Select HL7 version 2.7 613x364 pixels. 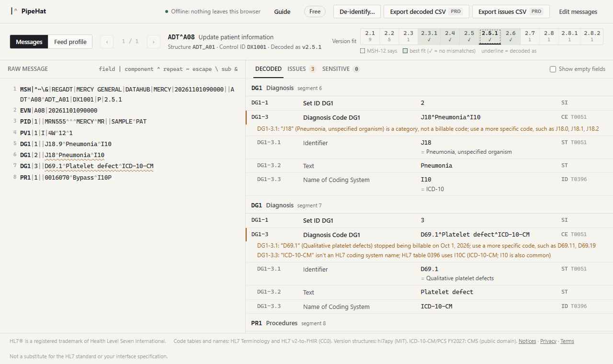point(530,36)
